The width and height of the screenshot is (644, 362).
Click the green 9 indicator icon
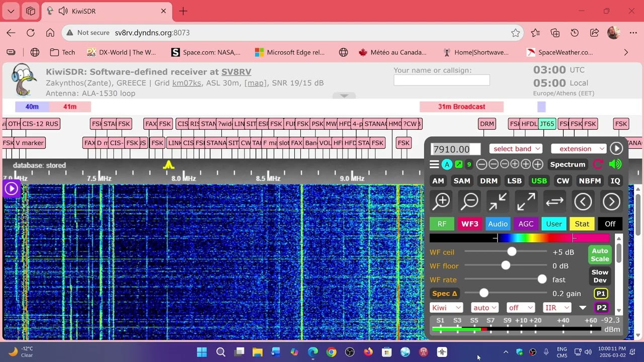[469, 164]
